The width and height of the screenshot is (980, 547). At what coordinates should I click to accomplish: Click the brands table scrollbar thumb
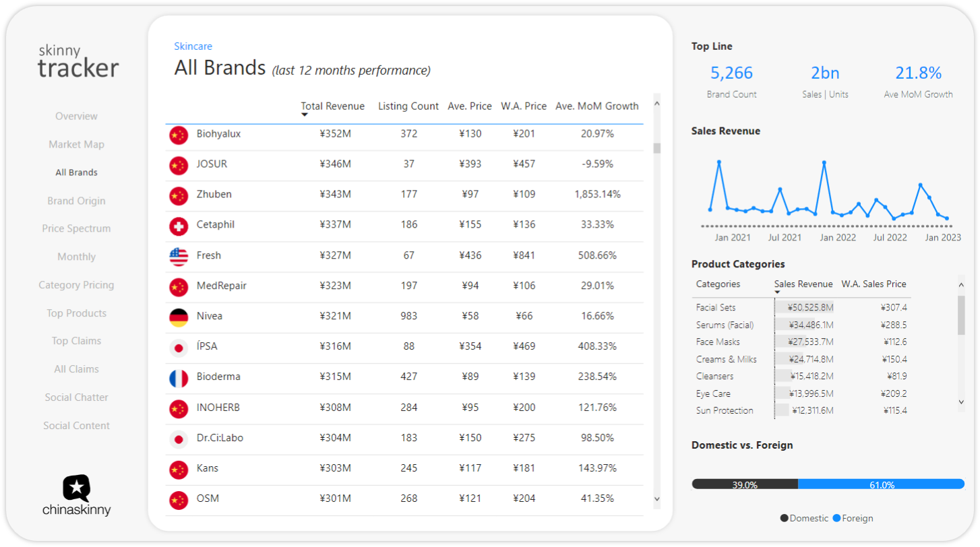(x=657, y=148)
